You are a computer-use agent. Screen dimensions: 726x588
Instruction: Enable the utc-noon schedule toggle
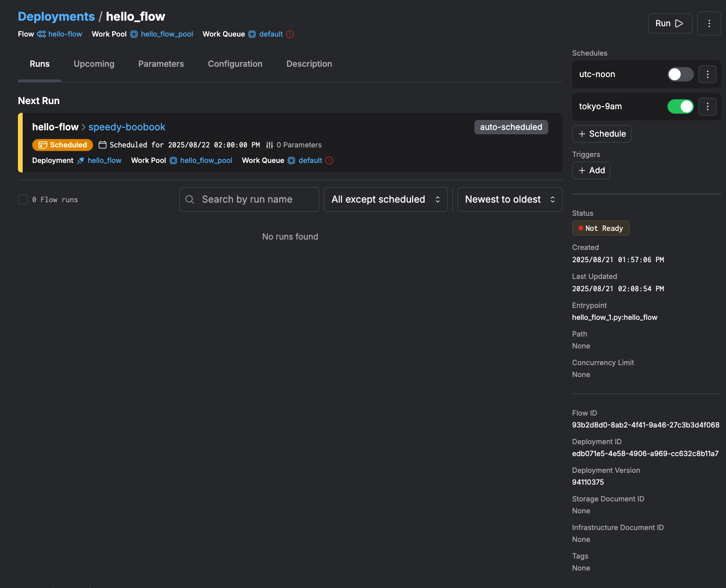pyautogui.click(x=680, y=74)
